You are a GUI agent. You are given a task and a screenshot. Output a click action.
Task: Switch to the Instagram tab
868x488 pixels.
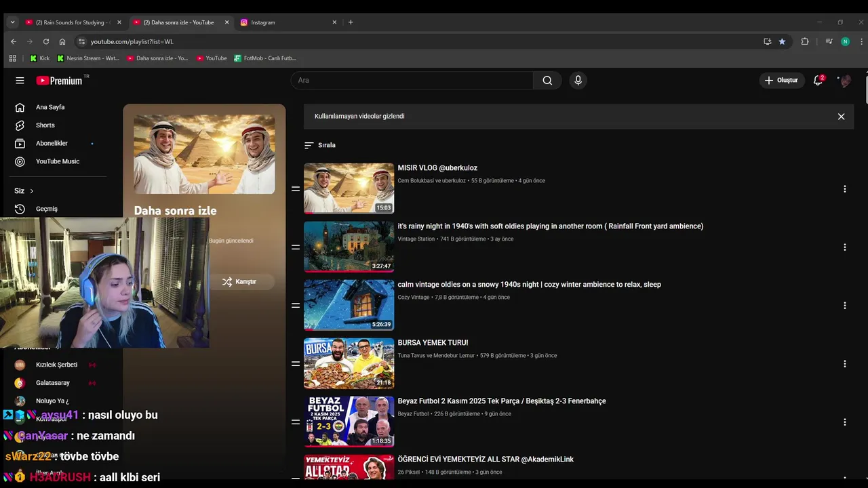(x=288, y=22)
